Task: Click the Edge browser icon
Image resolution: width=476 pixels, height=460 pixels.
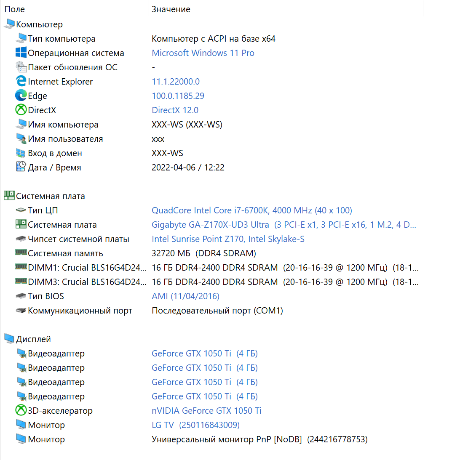Action: (x=21, y=96)
